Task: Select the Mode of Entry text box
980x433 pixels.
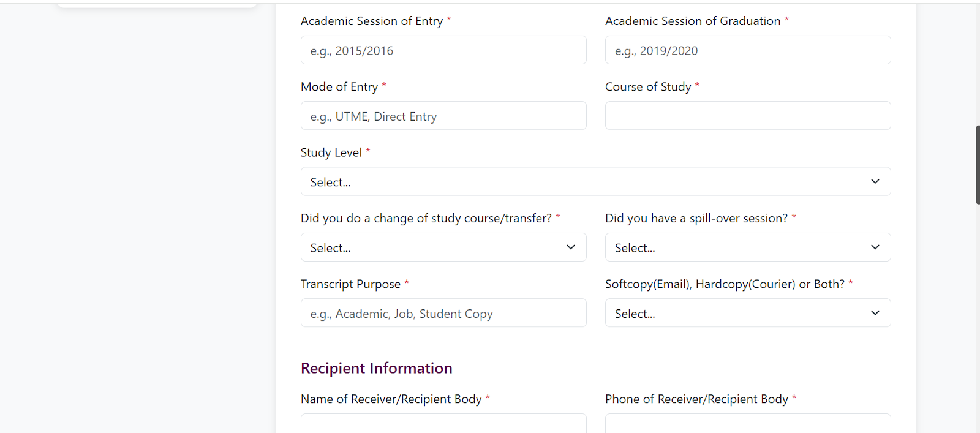Action: point(443,116)
